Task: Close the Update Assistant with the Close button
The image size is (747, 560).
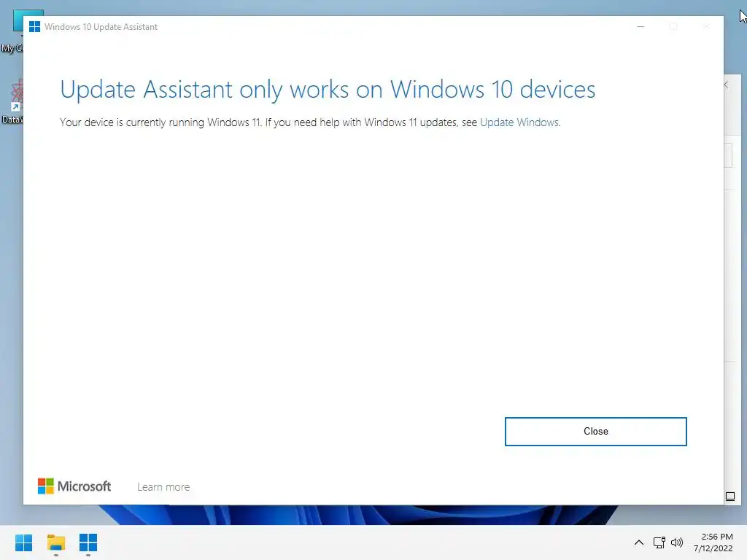Action: tap(595, 432)
